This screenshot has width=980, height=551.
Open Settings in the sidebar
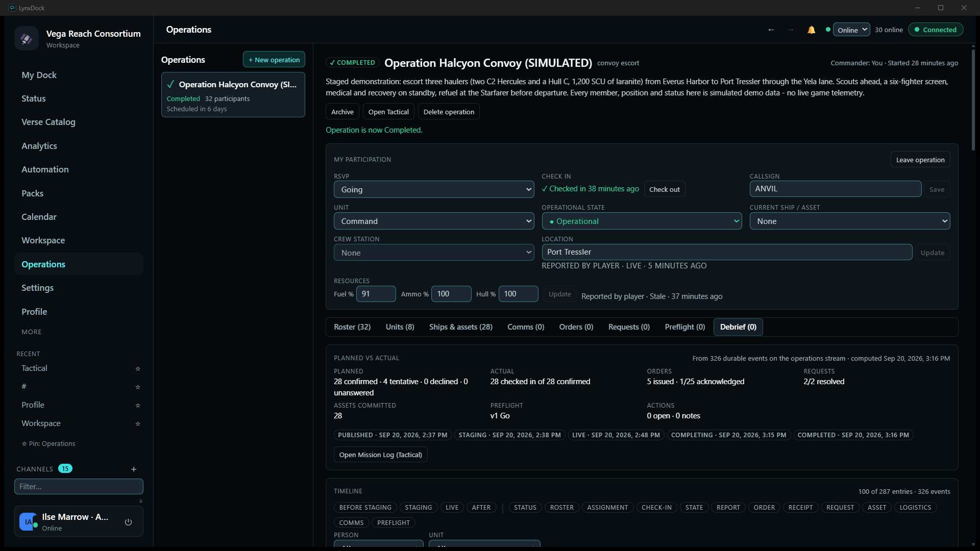coord(79,288)
